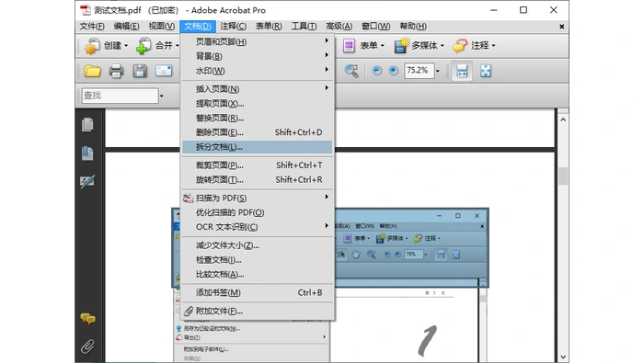Choose Crop Pages (裁剪页面) menu item
Image resolution: width=644 pixels, height=363 pixels.
(257, 165)
